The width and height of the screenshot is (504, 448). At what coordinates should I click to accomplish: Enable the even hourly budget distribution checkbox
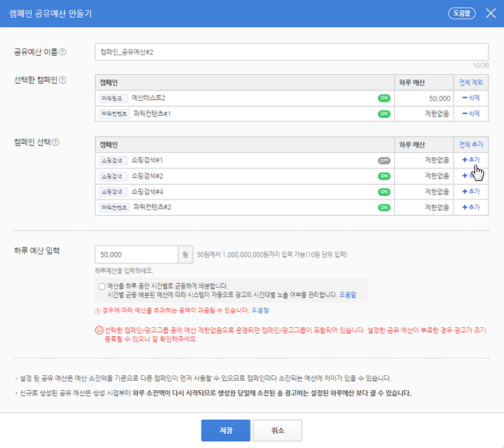pos(102,286)
